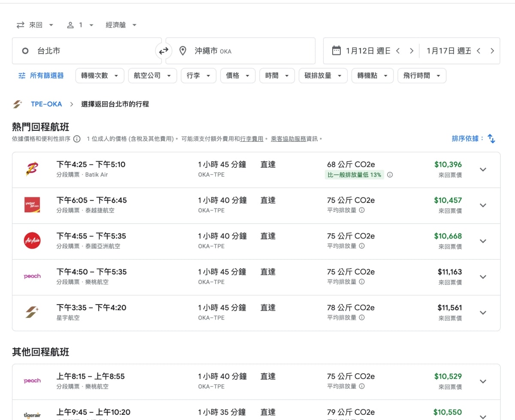
Task: Open the sort order options icon
Action: pyautogui.click(x=492, y=139)
